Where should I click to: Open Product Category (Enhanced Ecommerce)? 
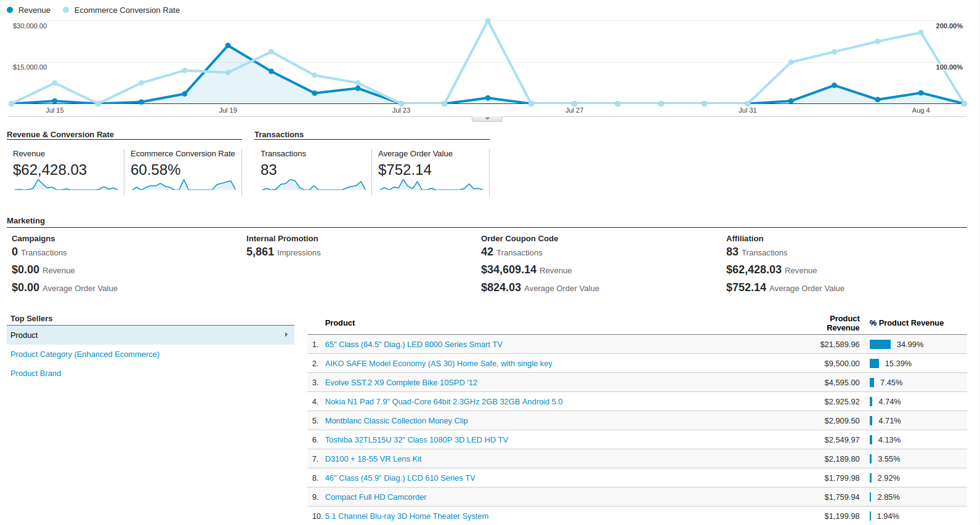click(85, 355)
